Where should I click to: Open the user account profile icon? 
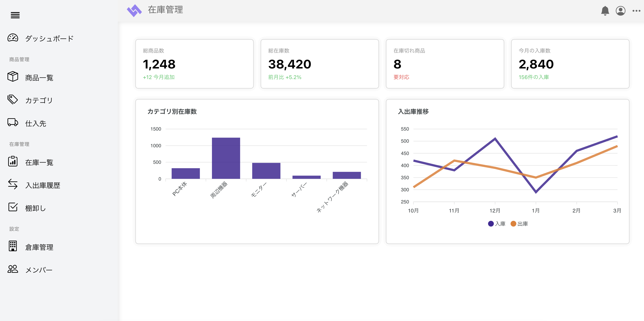pos(620,11)
